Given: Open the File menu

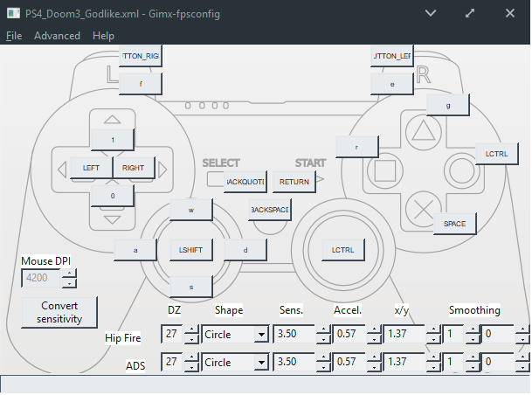Looking at the screenshot, I should point(13,36).
